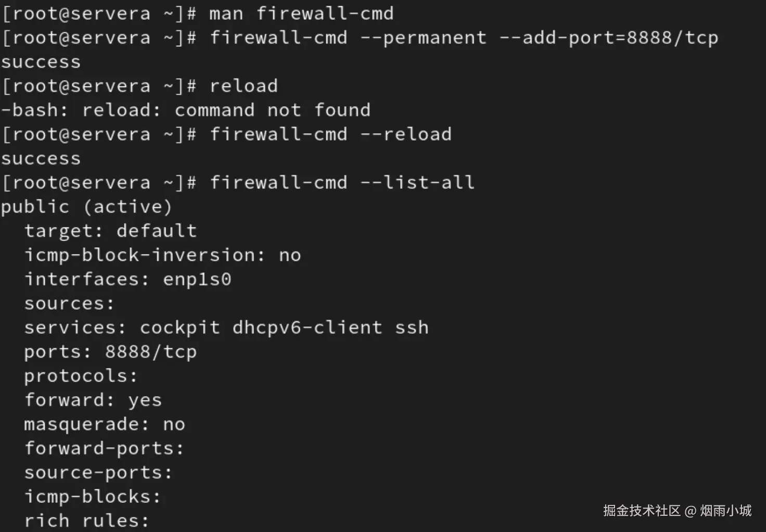Viewport: 766px width, 532px height.
Task: Click the 'command not found' error message
Action: click(x=272, y=110)
